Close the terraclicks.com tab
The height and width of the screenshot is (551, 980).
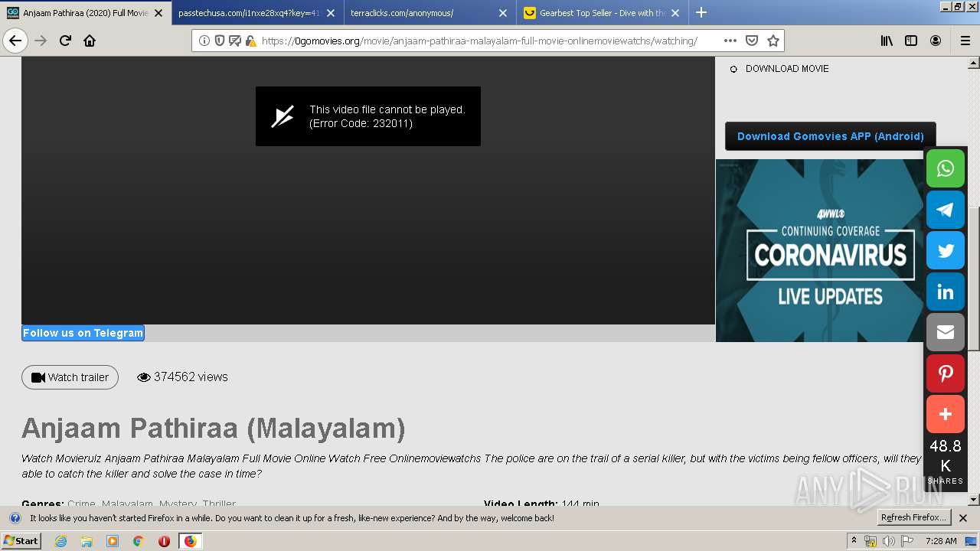[x=503, y=13]
